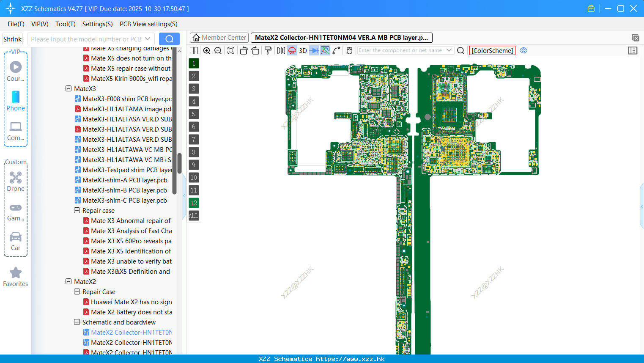644x363 pixels.
Task: Show PCB layer 1
Action: 194,63
